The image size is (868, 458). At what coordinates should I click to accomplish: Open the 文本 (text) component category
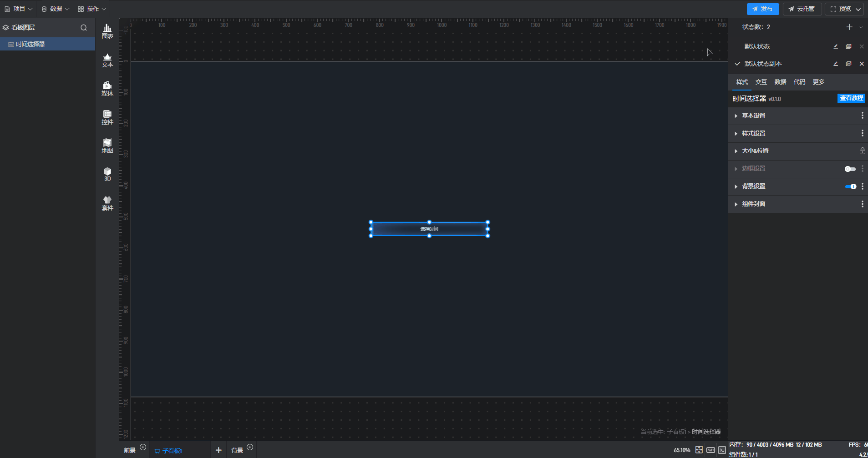[107, 60]
